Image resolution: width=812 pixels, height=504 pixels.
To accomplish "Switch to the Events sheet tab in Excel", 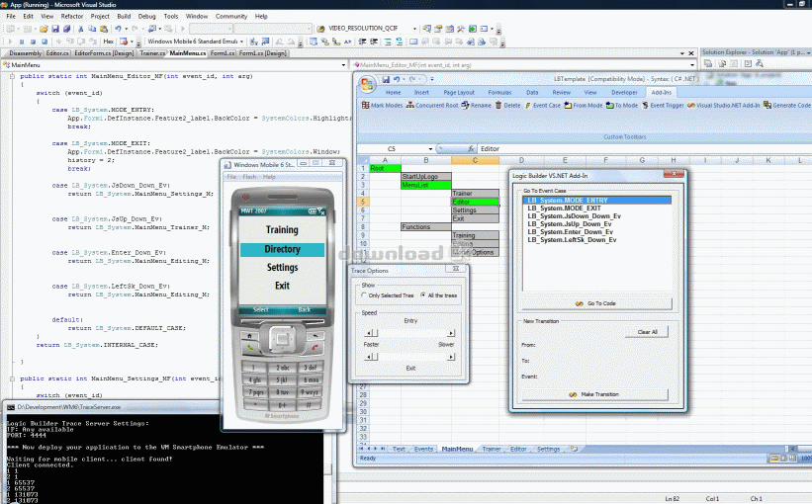I will [423, 449].
